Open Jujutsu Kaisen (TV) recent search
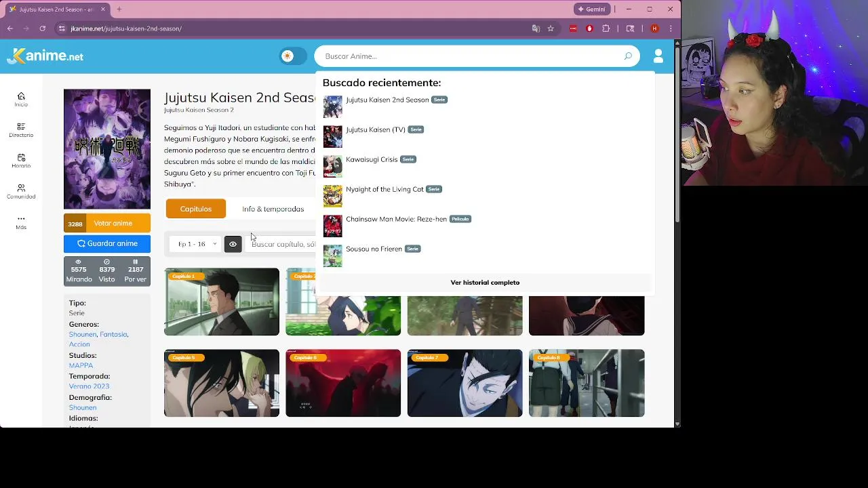The width and height of the screenshot is (868, 488). pos(376,129)
